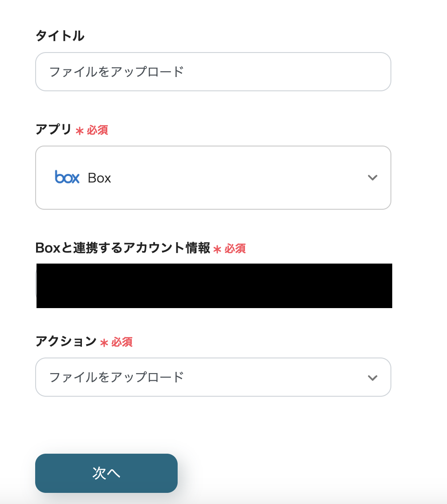Click the Boxと連携するアカウント情報 label
447x504 pixels.
(x=122, y=248)
